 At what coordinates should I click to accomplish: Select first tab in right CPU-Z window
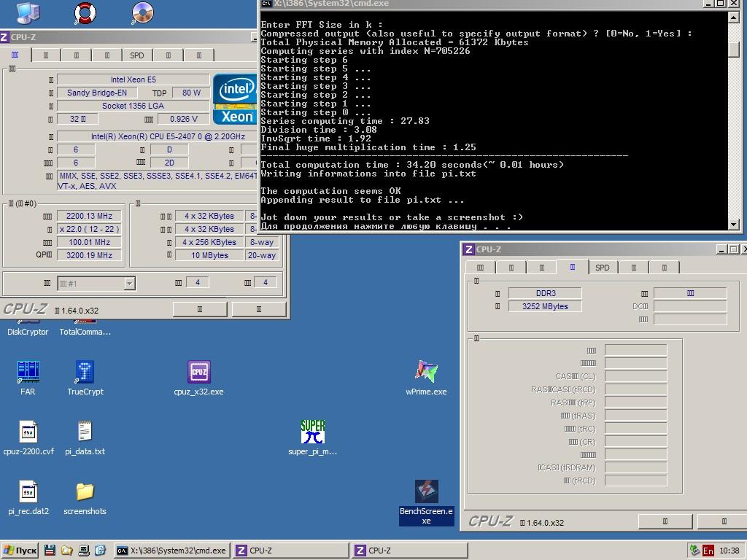coord(480,268)
